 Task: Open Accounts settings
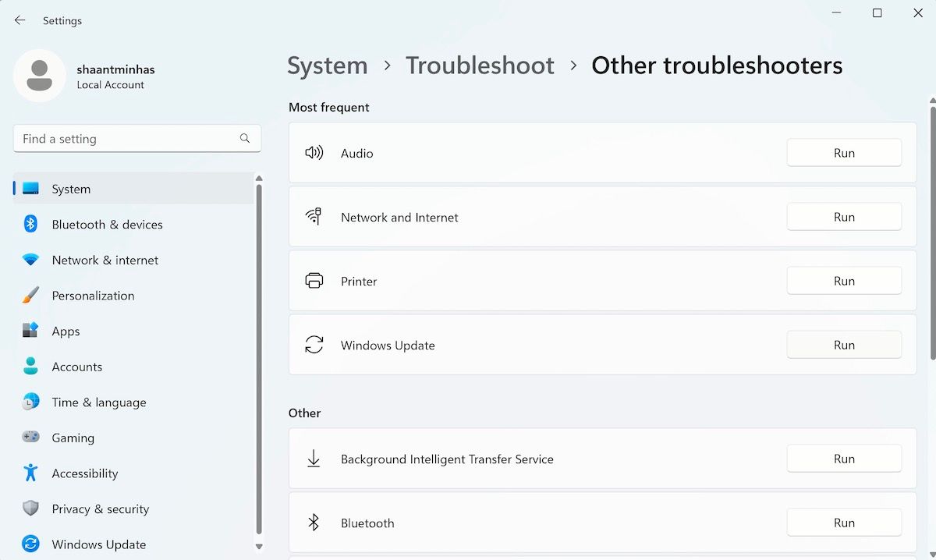click(x=133, y=367)
